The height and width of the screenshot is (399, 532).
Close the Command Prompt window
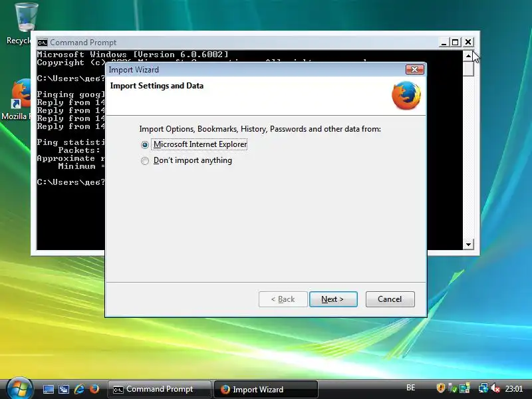(468, 42)
